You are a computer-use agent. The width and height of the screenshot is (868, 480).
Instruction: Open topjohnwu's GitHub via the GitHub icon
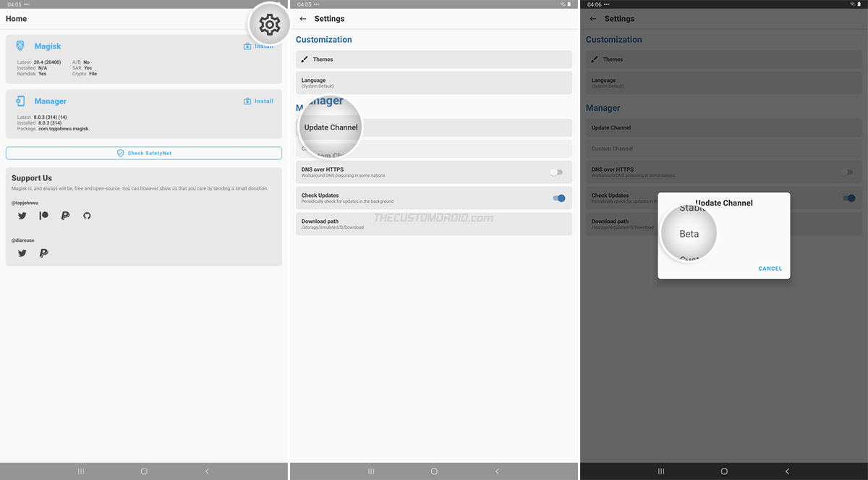(87, 215)
